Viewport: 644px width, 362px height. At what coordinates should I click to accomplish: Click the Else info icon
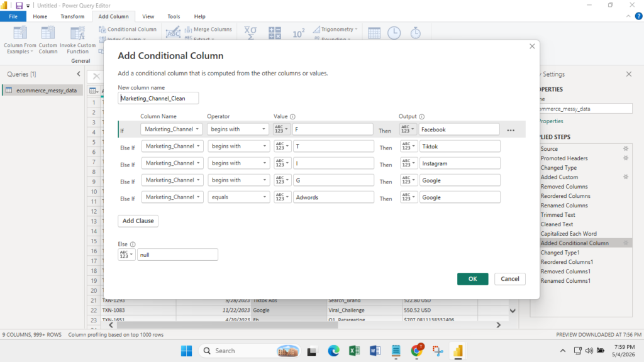tap(132, 244)
